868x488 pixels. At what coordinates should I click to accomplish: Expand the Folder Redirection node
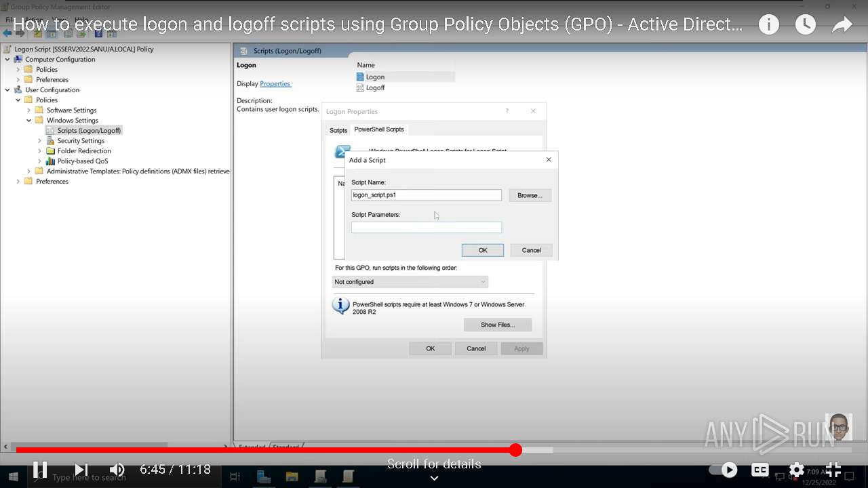pyautogui.click(x=40, y=150)
